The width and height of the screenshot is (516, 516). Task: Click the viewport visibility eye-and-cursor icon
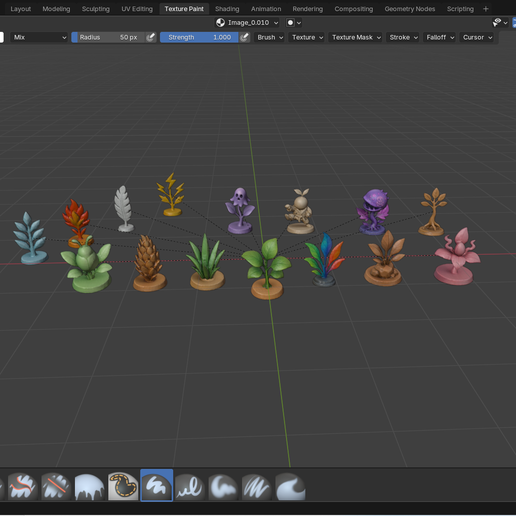point(497,23)
